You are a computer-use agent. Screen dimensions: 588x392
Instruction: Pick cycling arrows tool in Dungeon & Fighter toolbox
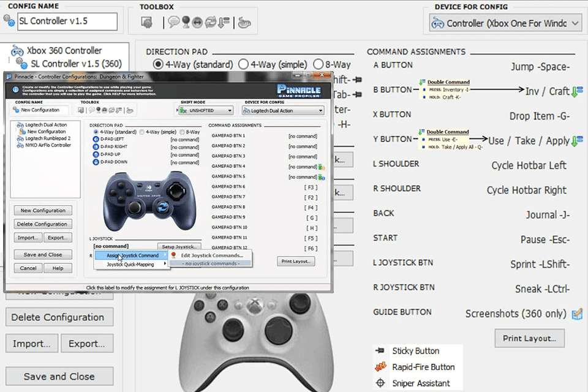[x=111, y=110]
